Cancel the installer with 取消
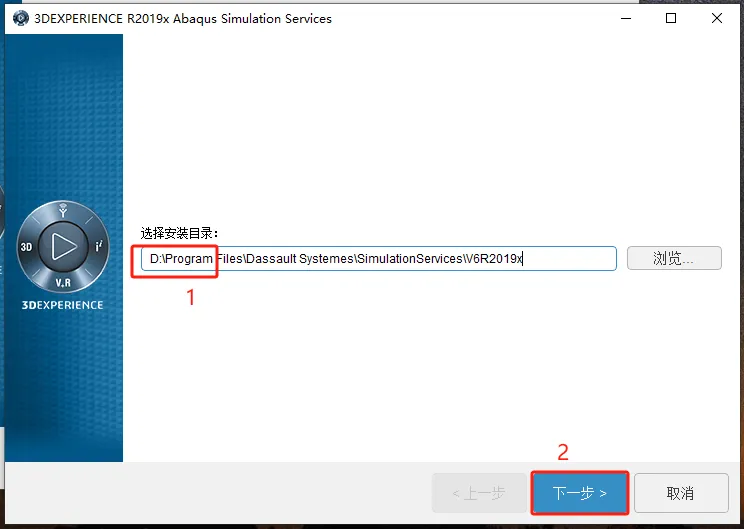The width and height of the screenshot is (744, 529). (681, 493)
